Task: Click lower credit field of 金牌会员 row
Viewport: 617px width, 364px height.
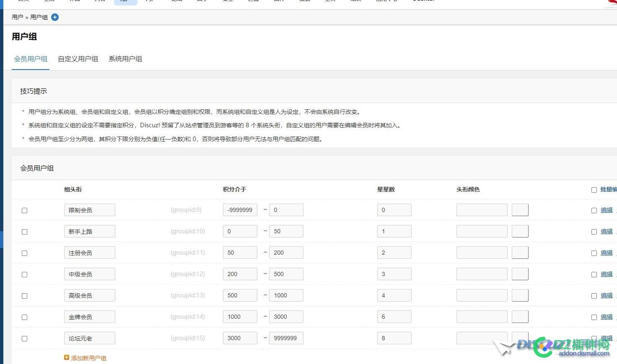Action: point(240,317)
